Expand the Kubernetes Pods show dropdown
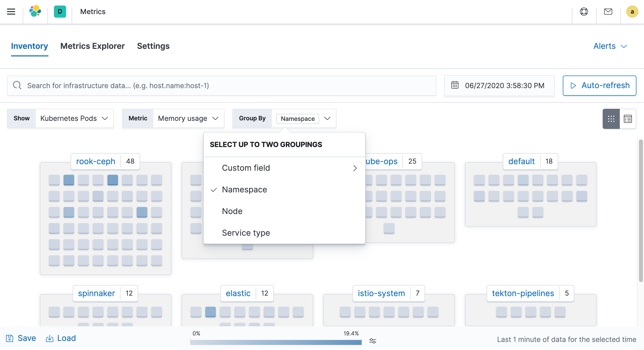 coord(75,118)
